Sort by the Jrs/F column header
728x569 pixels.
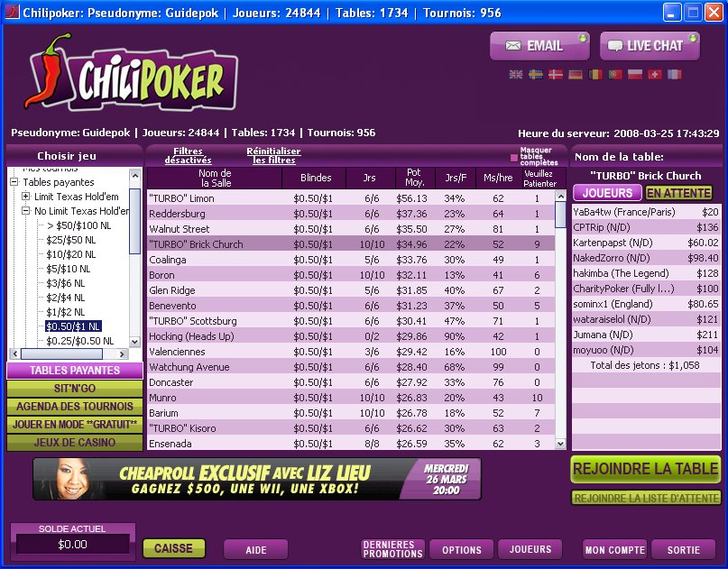click(x=456, y=178)
